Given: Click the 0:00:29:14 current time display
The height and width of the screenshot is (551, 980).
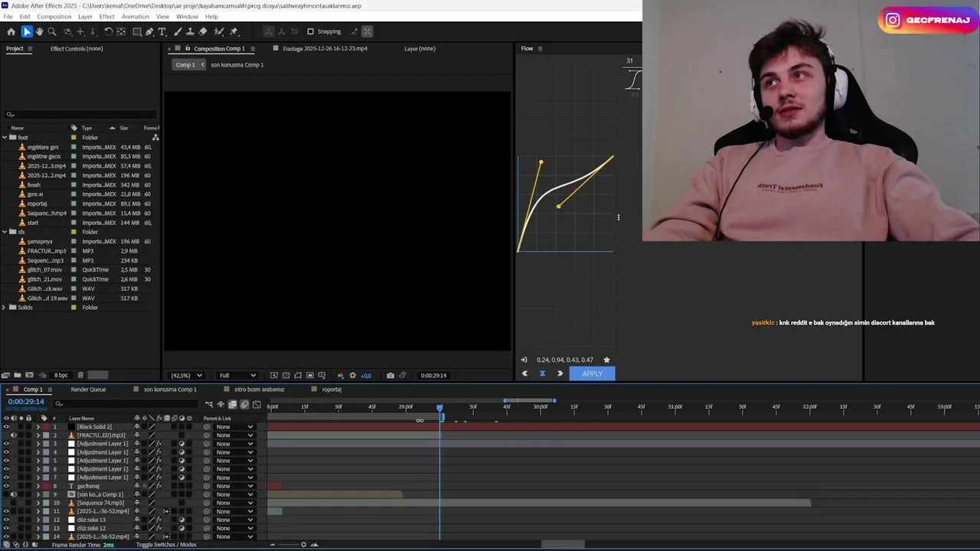Looking at the screenshot, I should pyautogui.click(x=26, y=402).
